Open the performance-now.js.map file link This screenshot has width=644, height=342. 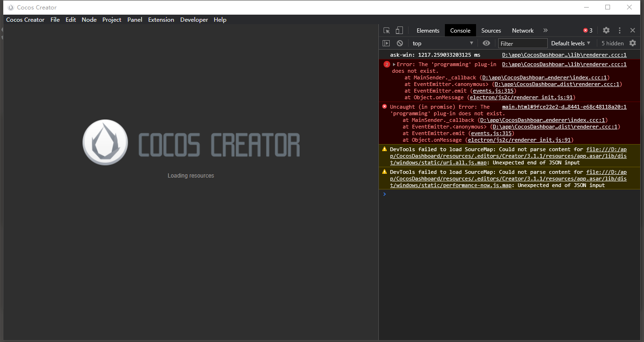[x=509, y=179]
